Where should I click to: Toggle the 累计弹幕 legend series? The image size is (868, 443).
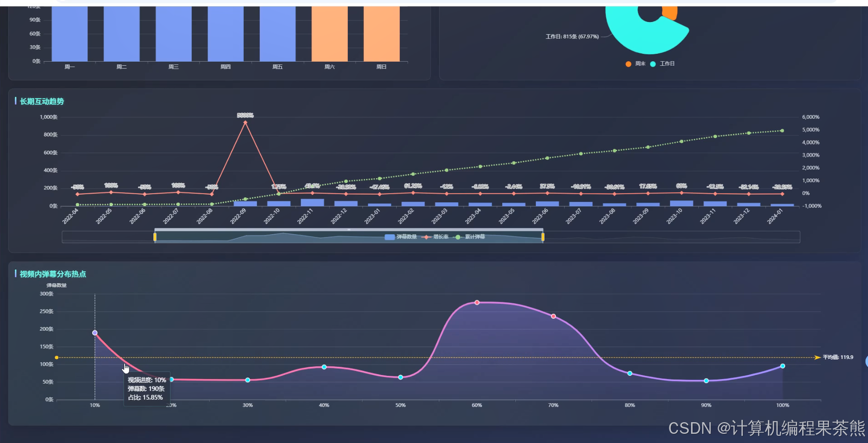click(x=469, y=237)
